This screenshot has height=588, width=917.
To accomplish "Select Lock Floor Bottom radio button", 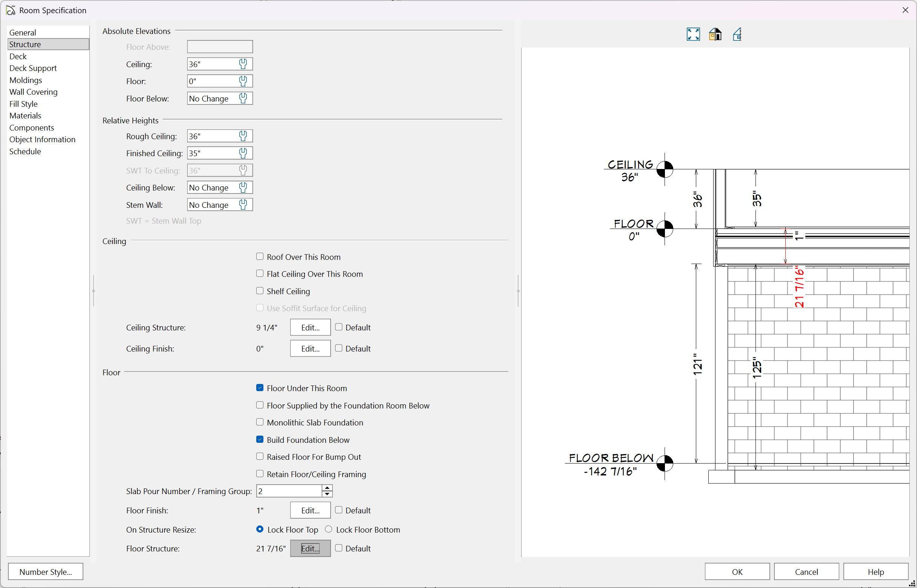I will coord(328,529).
